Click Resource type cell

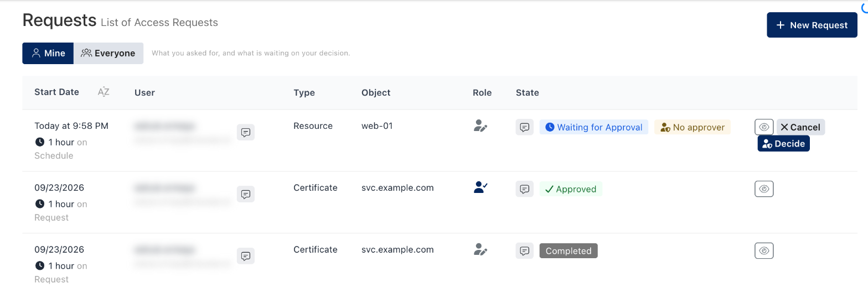coord(313,126)
